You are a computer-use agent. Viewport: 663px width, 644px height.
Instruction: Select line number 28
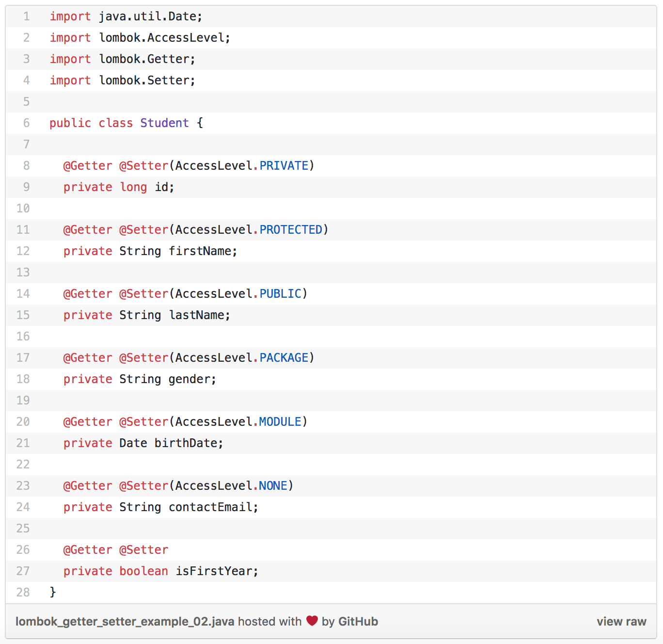pyautogui.click(x=23, y=592)
